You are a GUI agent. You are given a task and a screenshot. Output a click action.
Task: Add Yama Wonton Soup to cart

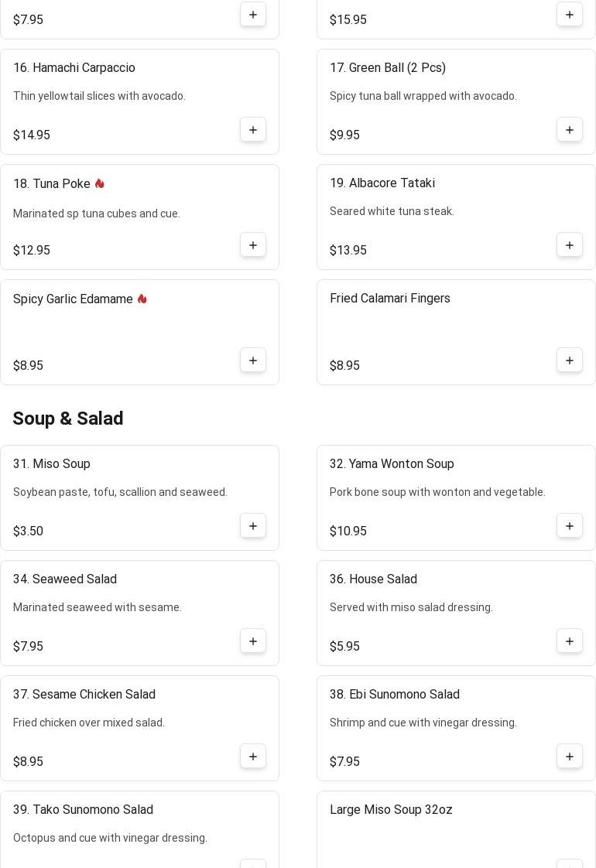(x=570, y=526)
